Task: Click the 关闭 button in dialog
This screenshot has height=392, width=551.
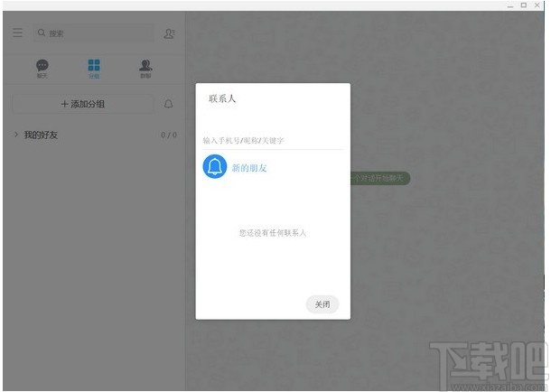Action: coord(322,304)
